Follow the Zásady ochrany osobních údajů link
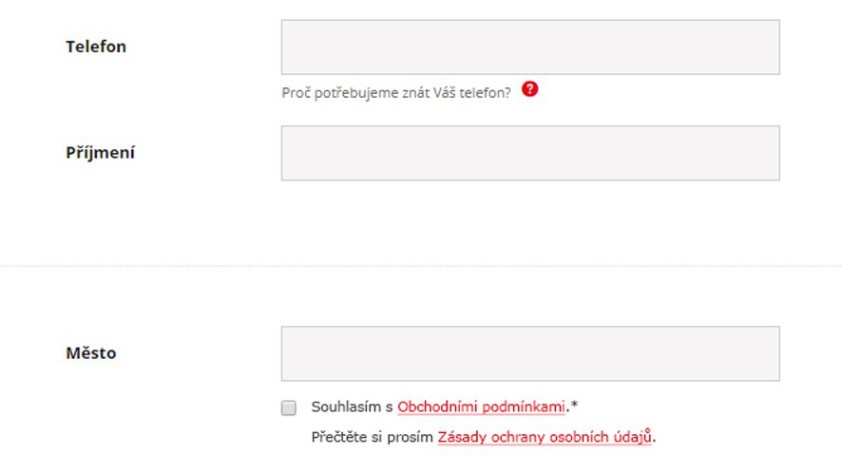This screenshot has height=473, width=842. coord(544,436)
